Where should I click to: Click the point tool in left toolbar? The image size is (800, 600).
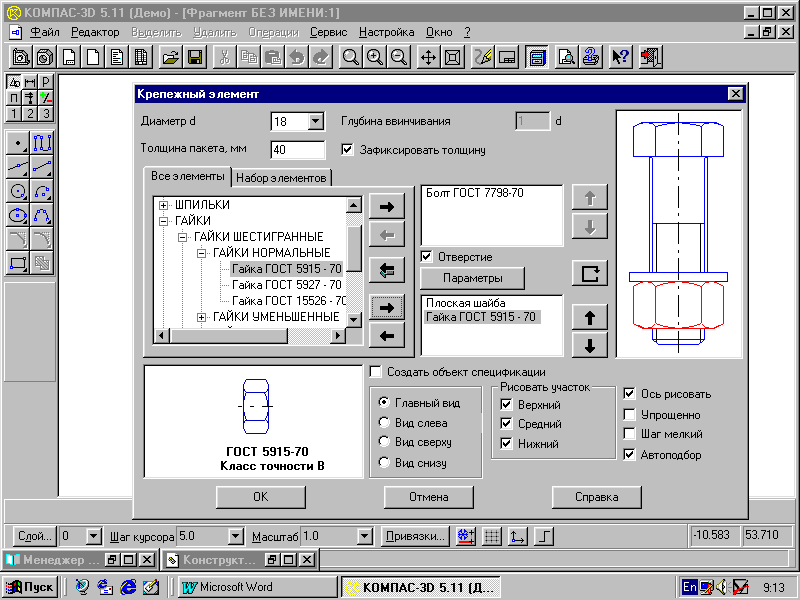(x=17, y=143)
